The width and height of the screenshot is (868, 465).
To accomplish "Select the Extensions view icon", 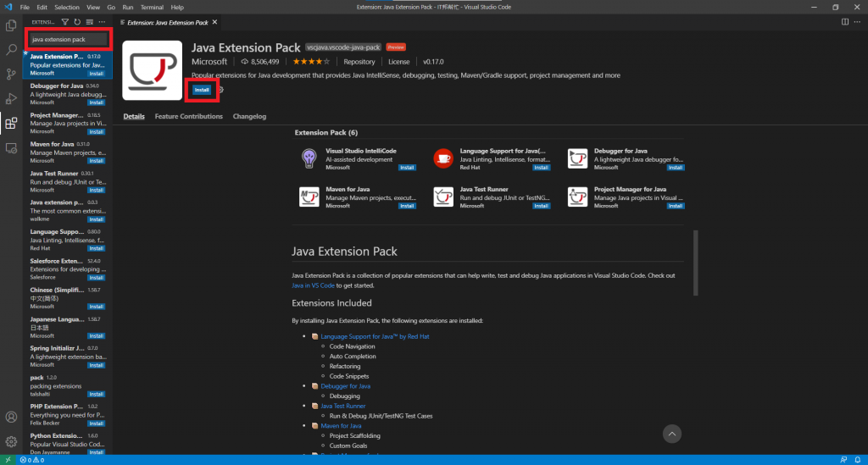I will click(11, 124).
